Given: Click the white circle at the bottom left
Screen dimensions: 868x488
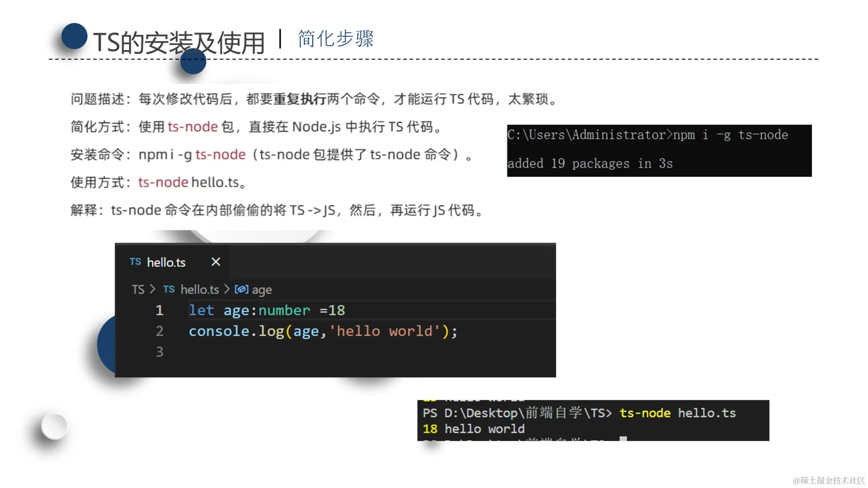Looking at the screenshot, I should tap(54, 427).
